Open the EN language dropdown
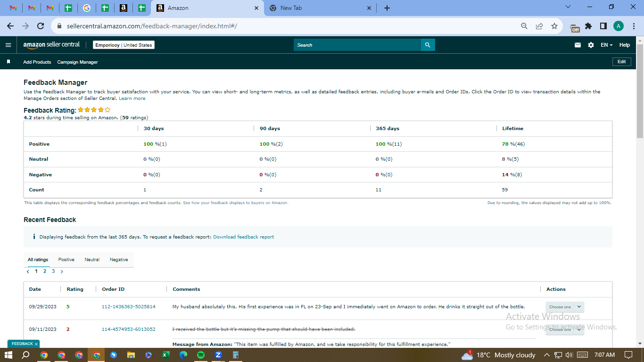 (606, 45)
